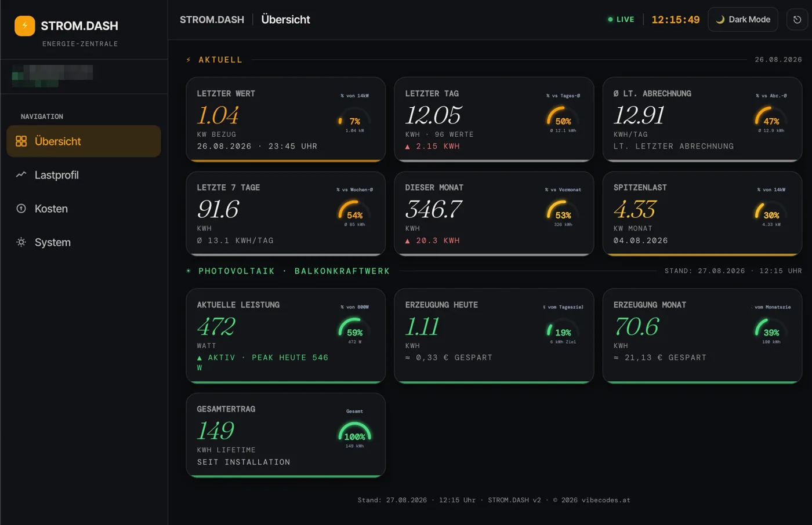Click the LETZTER WERT card heading
This screenshot has height=525, width=812.
(x=226, y=94)
